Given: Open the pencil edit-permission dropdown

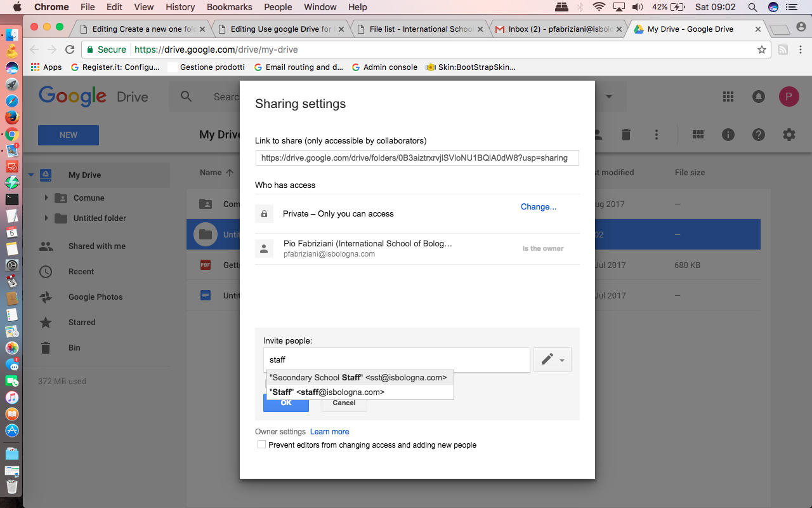Looking at the screenshot, I should coord(553,359).
